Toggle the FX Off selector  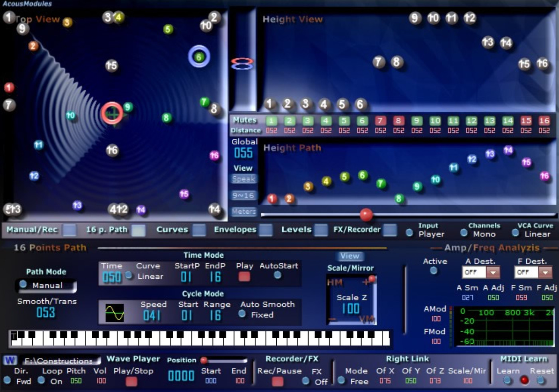click(x=306, y=381)
